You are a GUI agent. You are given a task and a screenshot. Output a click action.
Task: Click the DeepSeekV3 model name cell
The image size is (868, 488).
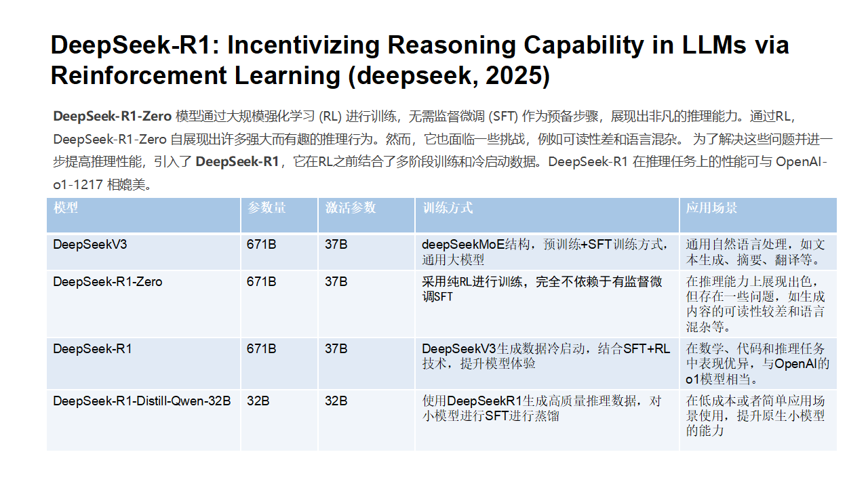click(x=144, y=251)
